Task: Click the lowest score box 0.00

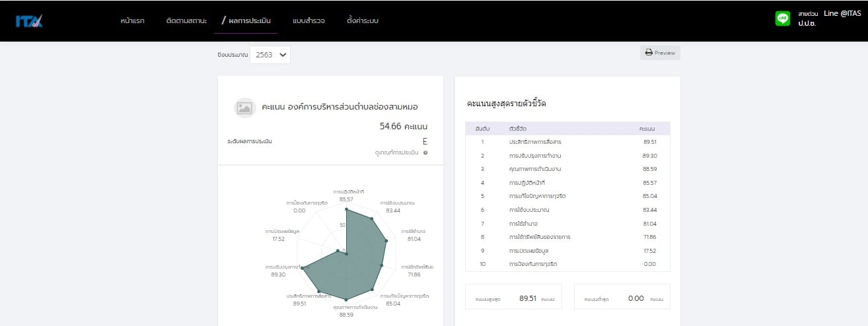Action: (x=622, y=298)
